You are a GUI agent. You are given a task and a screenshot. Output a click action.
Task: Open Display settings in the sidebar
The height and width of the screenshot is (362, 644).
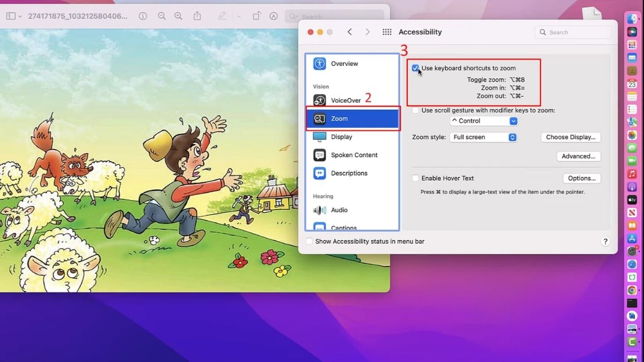[352, 137]
